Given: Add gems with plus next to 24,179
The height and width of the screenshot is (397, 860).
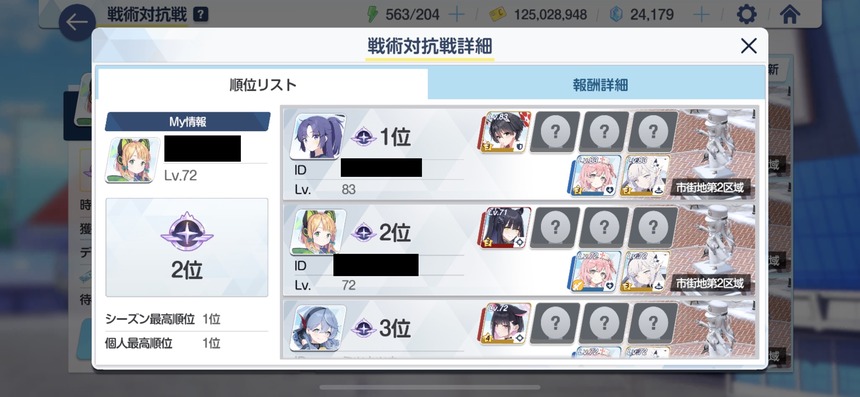Looking at the screenshot, I should pyautogui.click(x=701, y=14).
